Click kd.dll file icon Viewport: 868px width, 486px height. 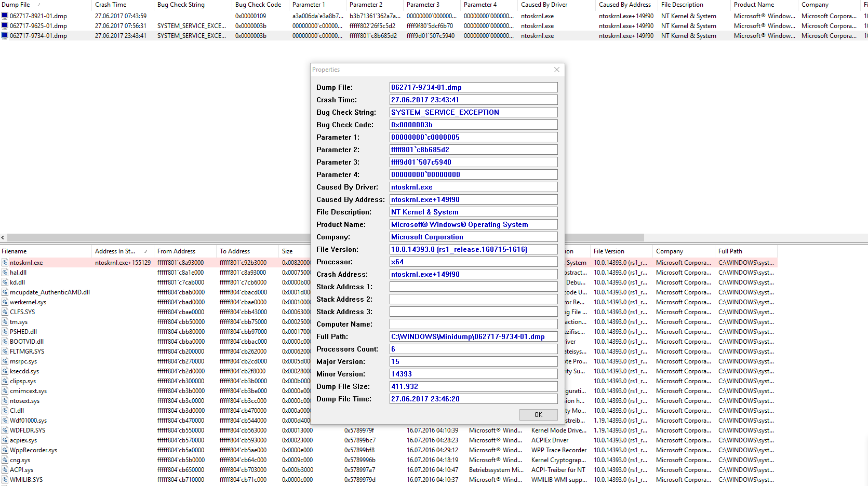[x=5, y=282]
